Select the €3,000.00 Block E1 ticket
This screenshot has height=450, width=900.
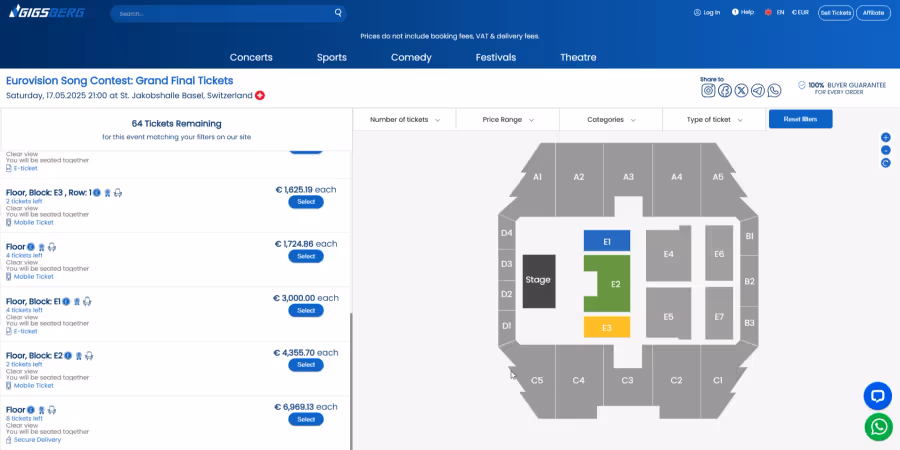(x=306, y=311)
